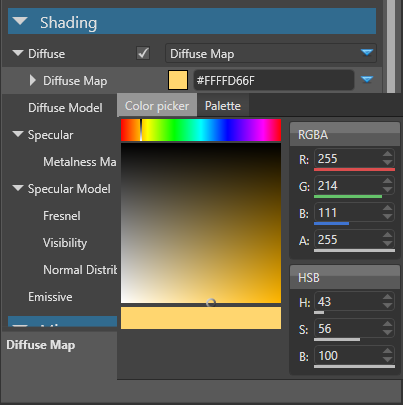Decrease the hue value with down arrow

point(387,306)
